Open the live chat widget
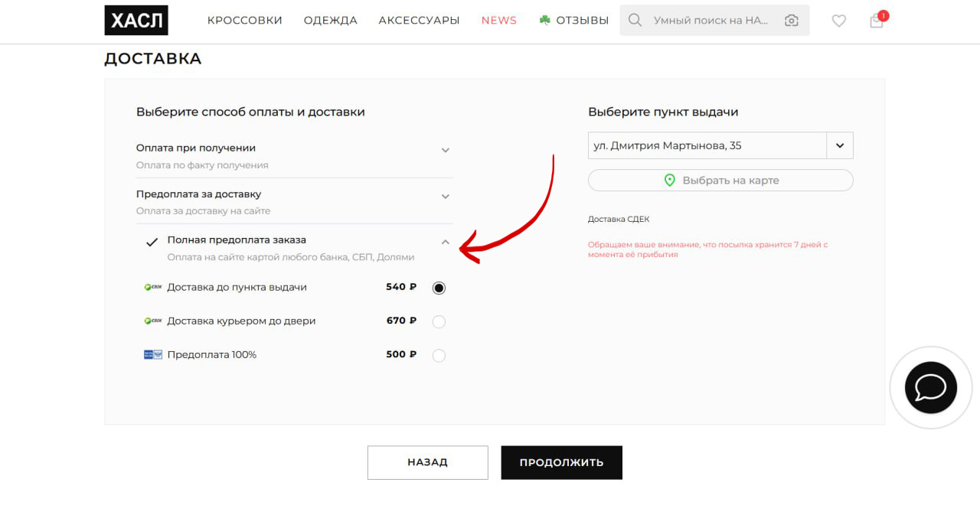980x505 pixels. point(930,388)
